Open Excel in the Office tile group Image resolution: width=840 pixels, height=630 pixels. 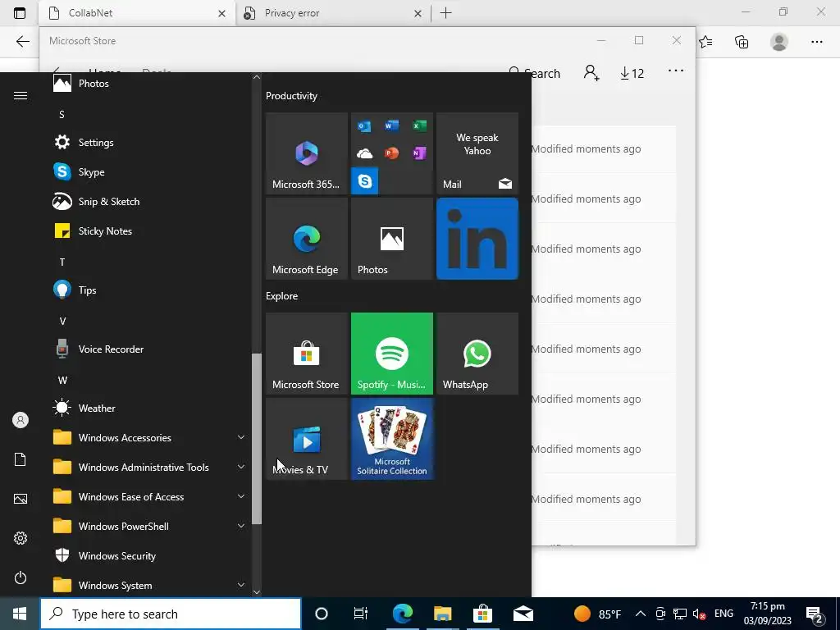(x=419, y=126)
